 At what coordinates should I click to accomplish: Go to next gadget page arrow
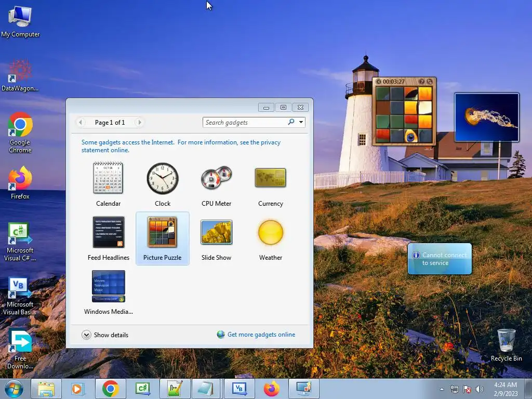[139, 122]
